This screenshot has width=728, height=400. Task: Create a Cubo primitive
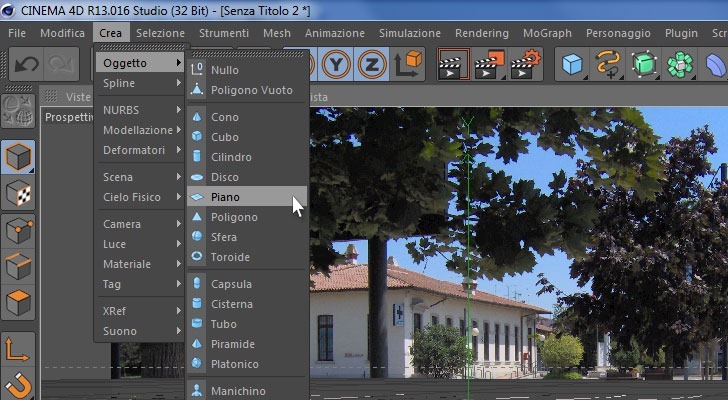tap(247, 137)
